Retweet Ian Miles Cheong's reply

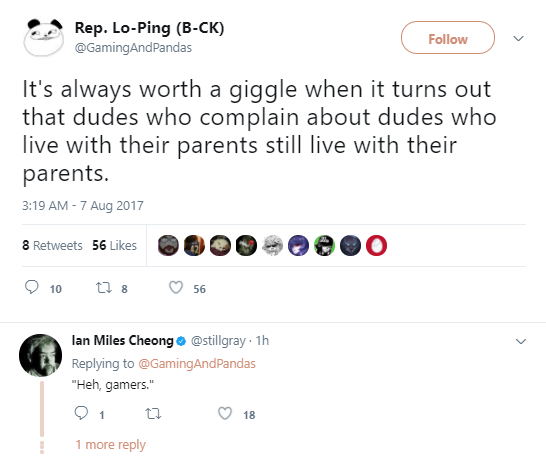point(153,414)
